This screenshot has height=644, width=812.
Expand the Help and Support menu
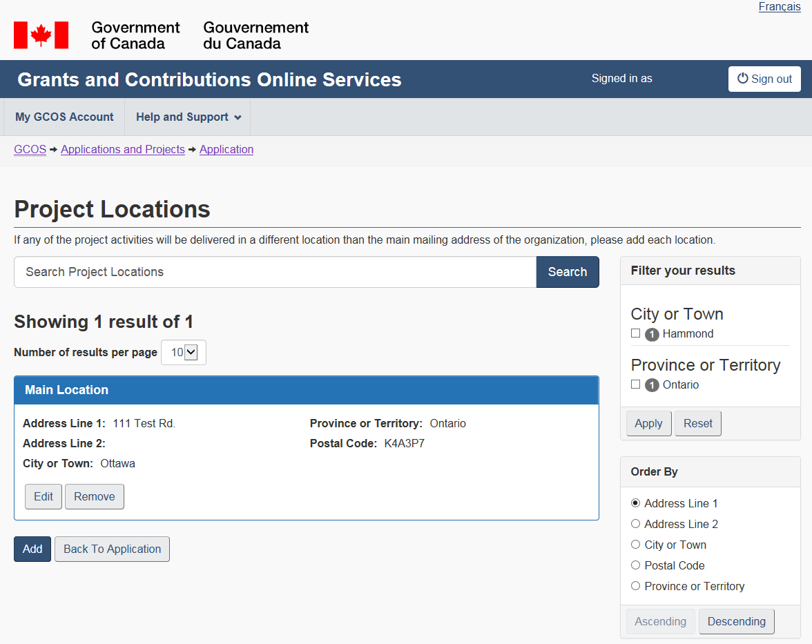tap(188, 117)
